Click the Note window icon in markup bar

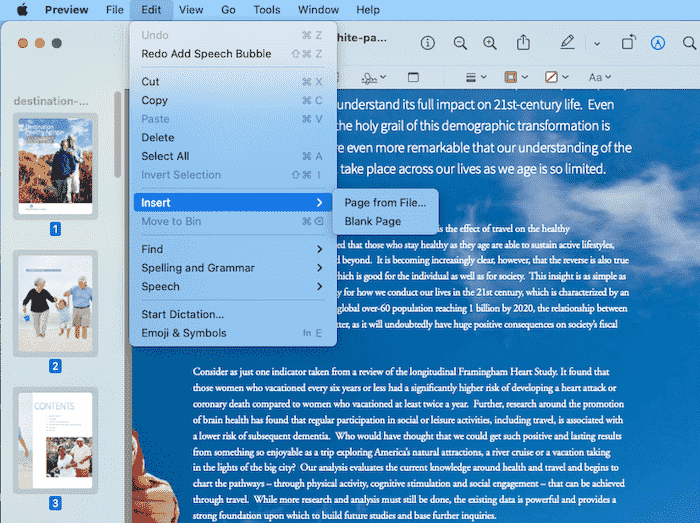pos(413,77)
